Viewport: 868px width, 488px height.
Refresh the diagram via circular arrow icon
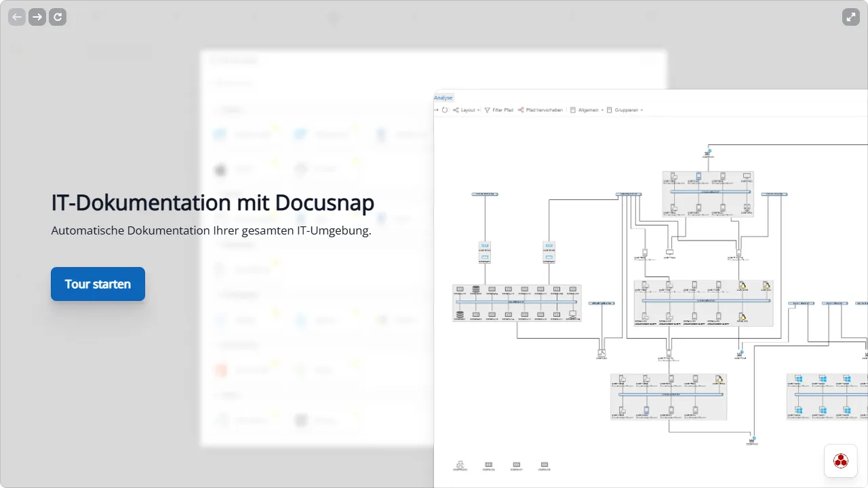(x=445, y=110)
